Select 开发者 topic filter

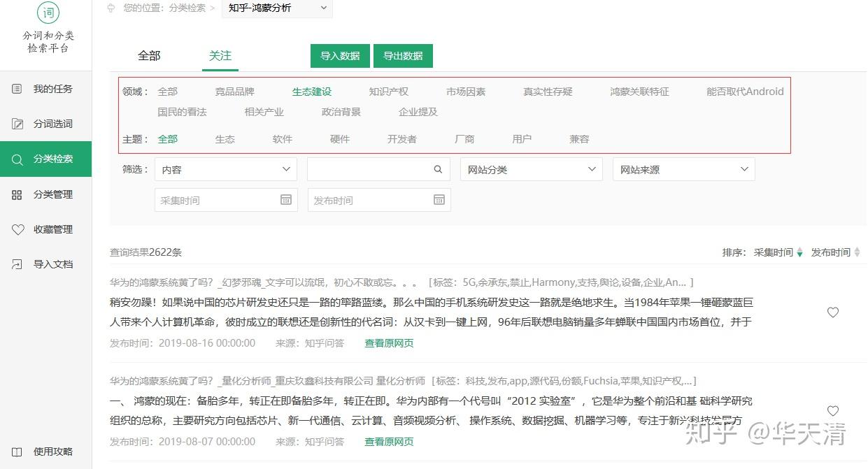(402, 139)
